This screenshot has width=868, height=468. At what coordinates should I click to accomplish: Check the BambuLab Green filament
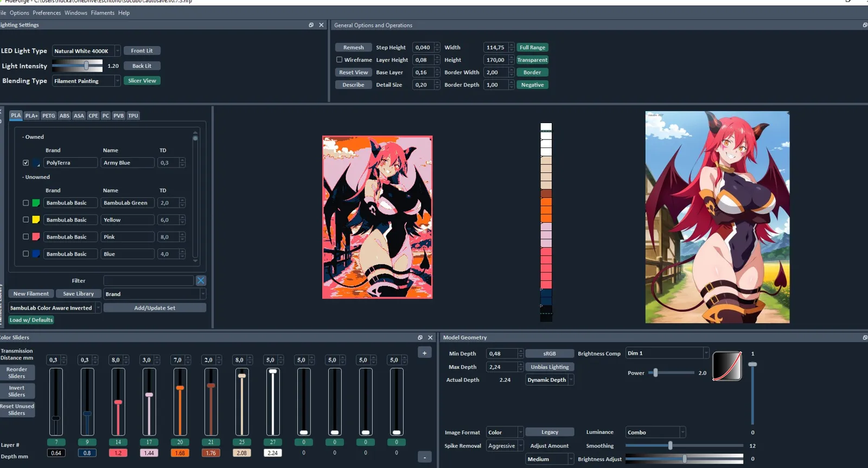tap(25, 203)
